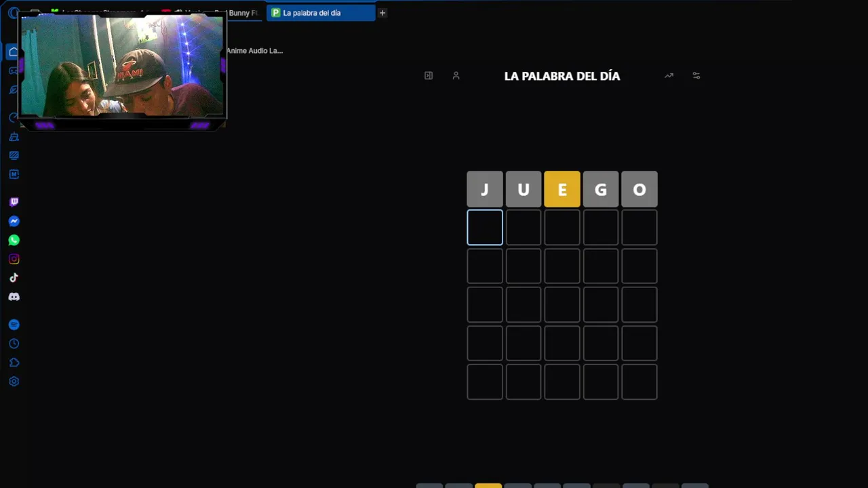
Task: Select the highlighted first cell of row two
Action: point(485,228)
